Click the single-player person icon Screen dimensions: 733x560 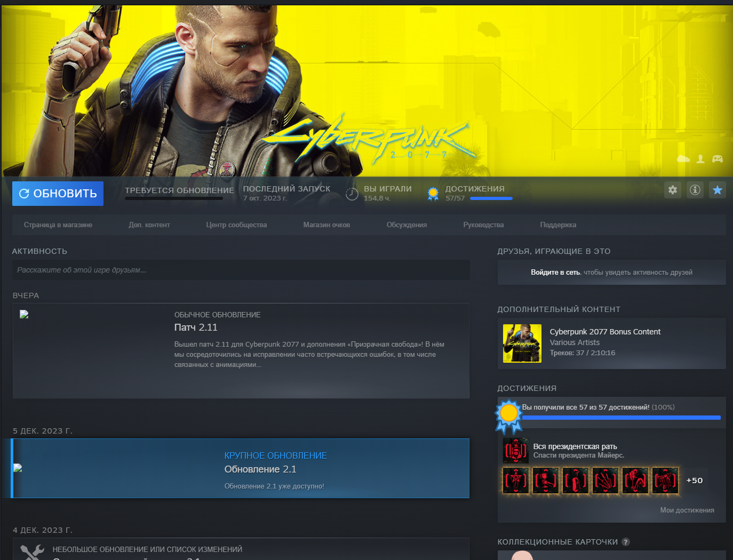click(x=700, y=159)
